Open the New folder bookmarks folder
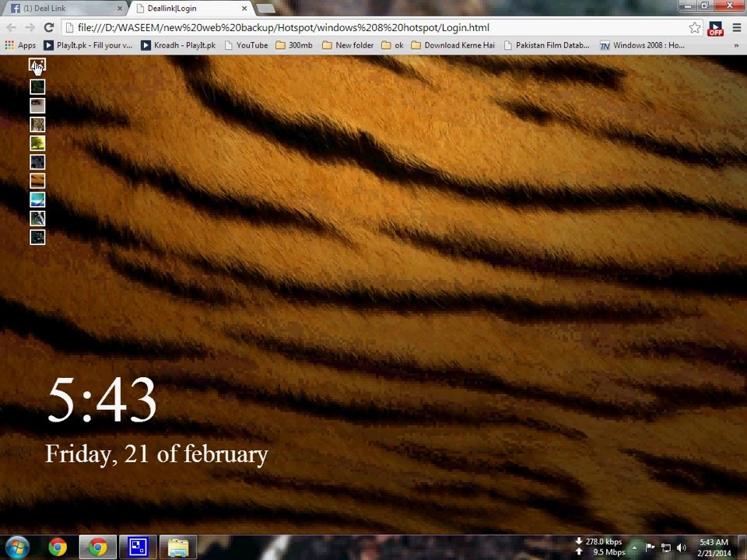 [x=349, y=45]
